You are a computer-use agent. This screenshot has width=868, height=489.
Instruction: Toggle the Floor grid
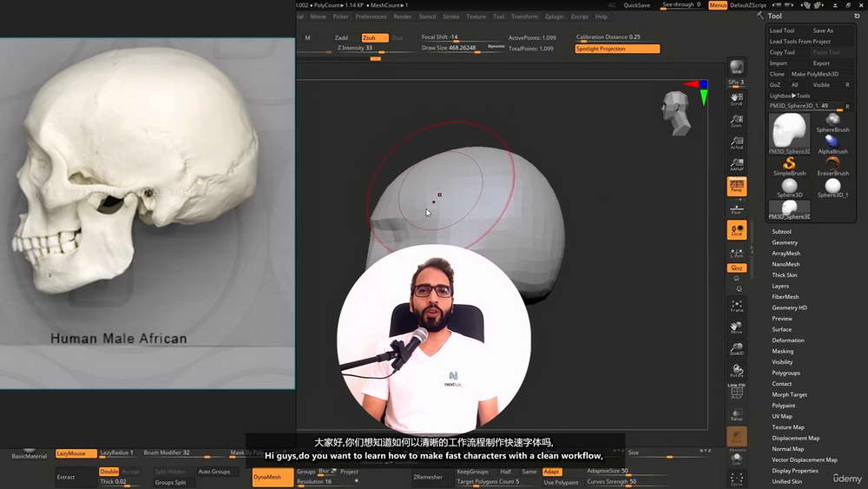pos(736,208)
